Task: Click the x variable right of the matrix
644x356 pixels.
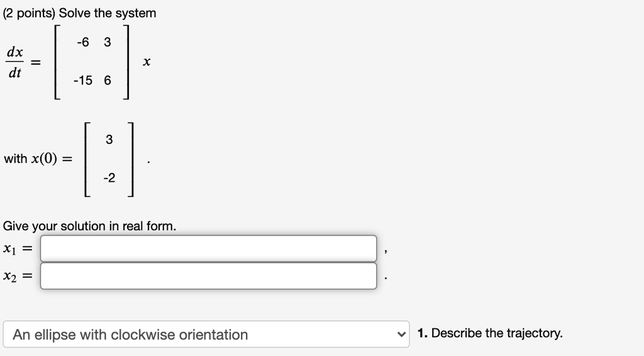Action: (147, 62)
